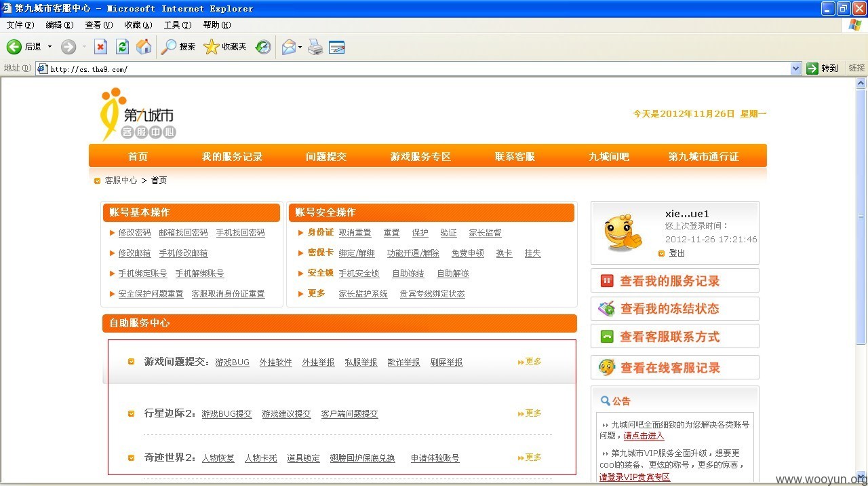Open the 九城问吧 nav tab
The width and height of the screenshot is (868, 486).
coord(609,157)
